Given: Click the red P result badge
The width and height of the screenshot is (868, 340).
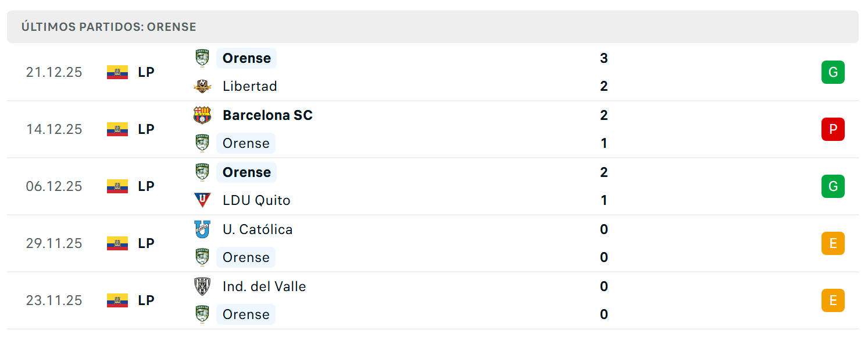Looking at the screenshot, I should coord(833,129).
